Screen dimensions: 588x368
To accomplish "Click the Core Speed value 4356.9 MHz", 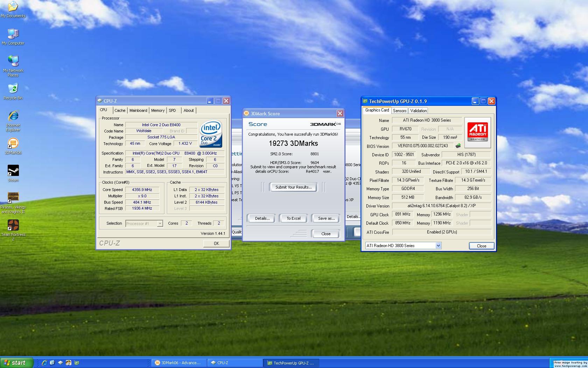I will point(142,190).
